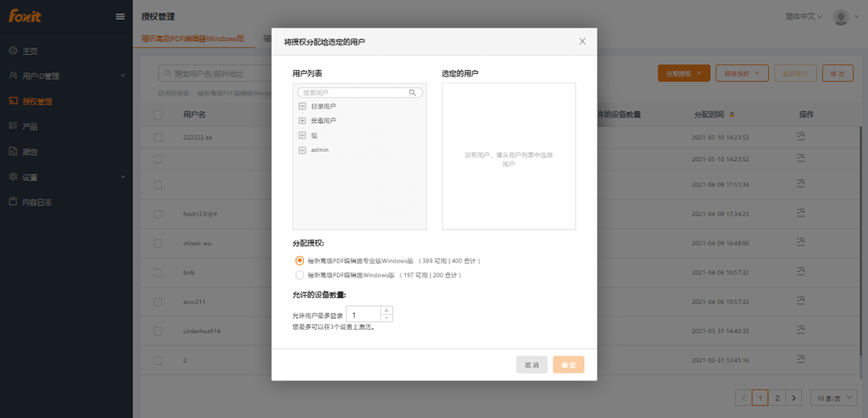The height and width of the screenshot is (418, 868).
Task: Click the 报告 sidebar icon
Action: click(x=13, y=151)
